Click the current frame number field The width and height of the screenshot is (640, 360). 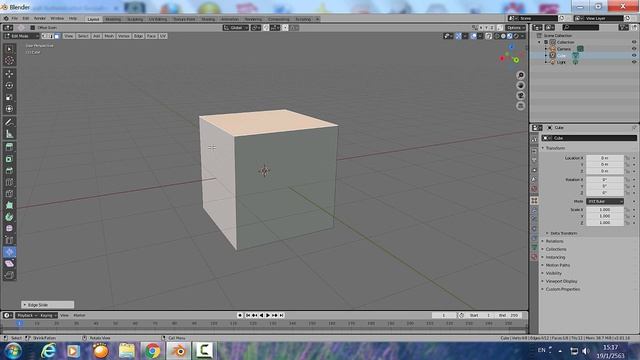[444, 316]
